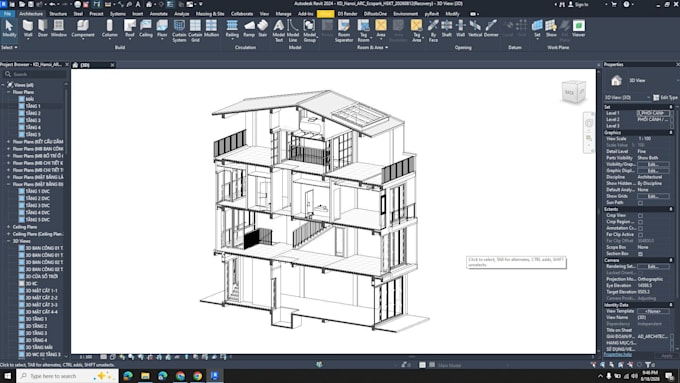Click the Edit Type button
The image size is (680, 383).
665,98
